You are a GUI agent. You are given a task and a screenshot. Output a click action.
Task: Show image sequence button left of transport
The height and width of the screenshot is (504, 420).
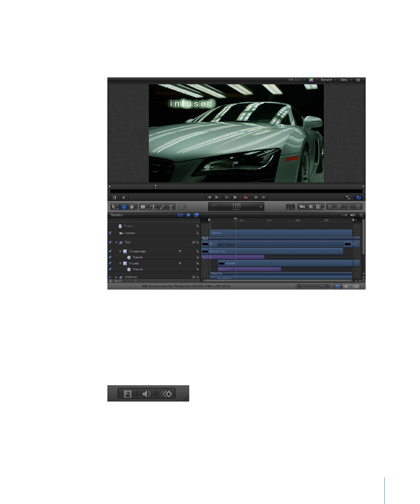click(114, 198)
